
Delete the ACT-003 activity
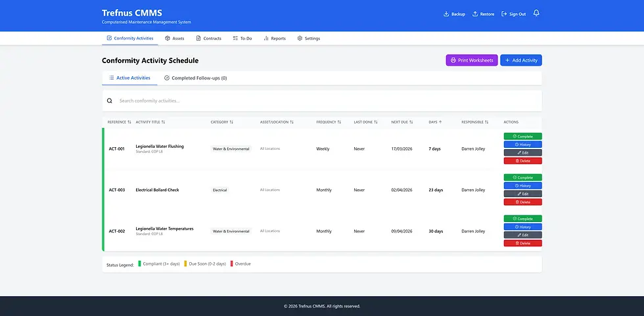tap(523, 202)
